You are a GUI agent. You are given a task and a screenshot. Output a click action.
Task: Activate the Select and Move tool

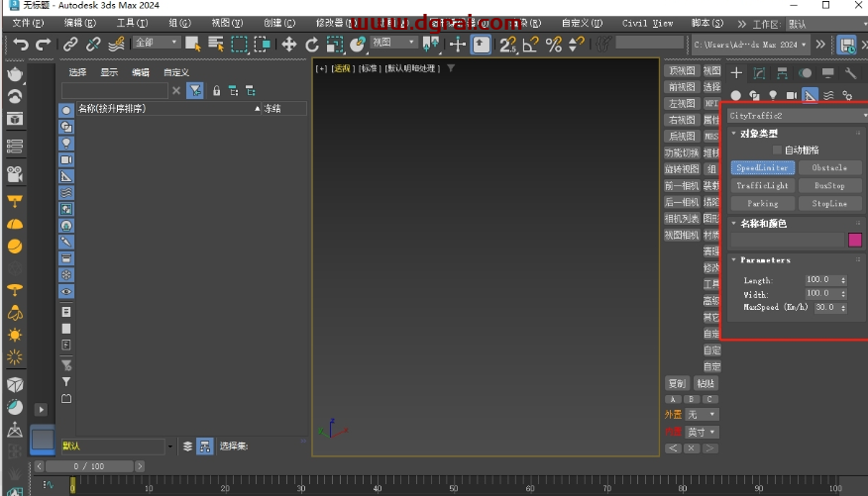tap(289, 45)
